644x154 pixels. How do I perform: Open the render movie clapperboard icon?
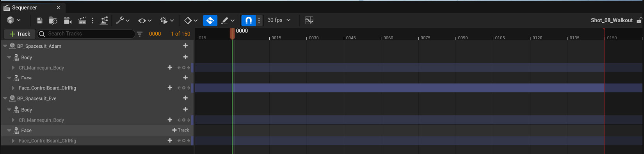coord(82,20)
